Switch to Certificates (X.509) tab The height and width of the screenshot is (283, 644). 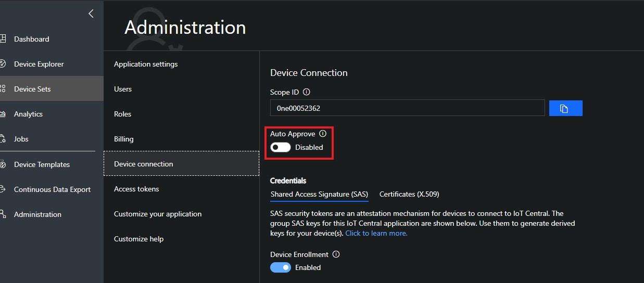(409, 194)
